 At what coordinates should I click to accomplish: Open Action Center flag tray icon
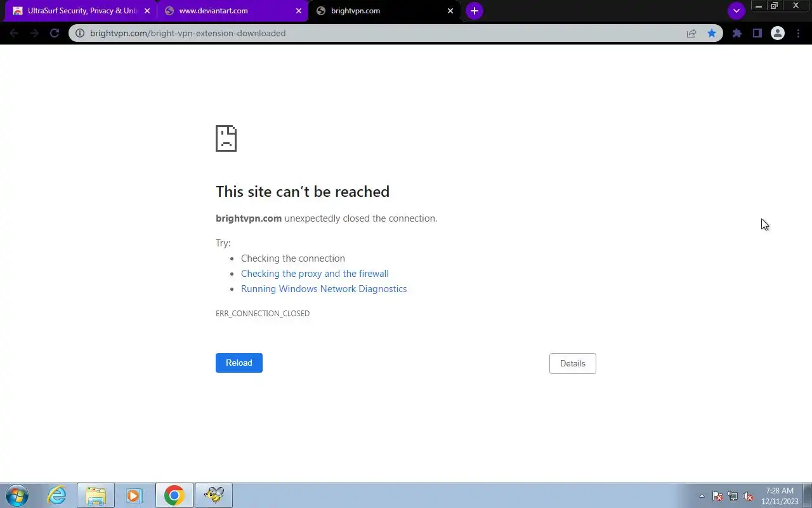(717, 496)
